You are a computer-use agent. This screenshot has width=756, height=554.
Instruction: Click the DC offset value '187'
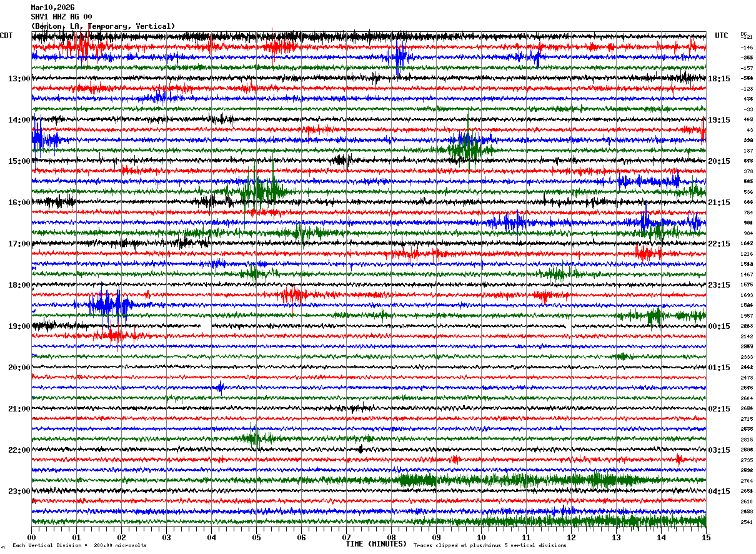(x=748, y=151)
